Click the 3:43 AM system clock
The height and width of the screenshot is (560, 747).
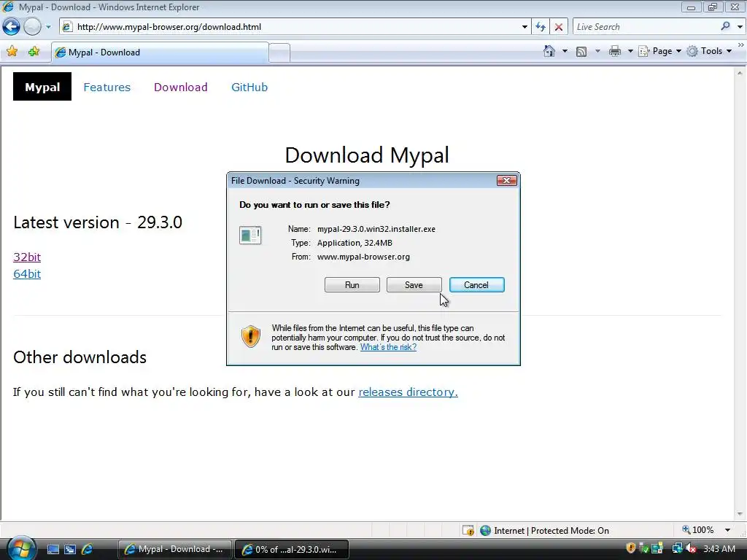(719, 548)
